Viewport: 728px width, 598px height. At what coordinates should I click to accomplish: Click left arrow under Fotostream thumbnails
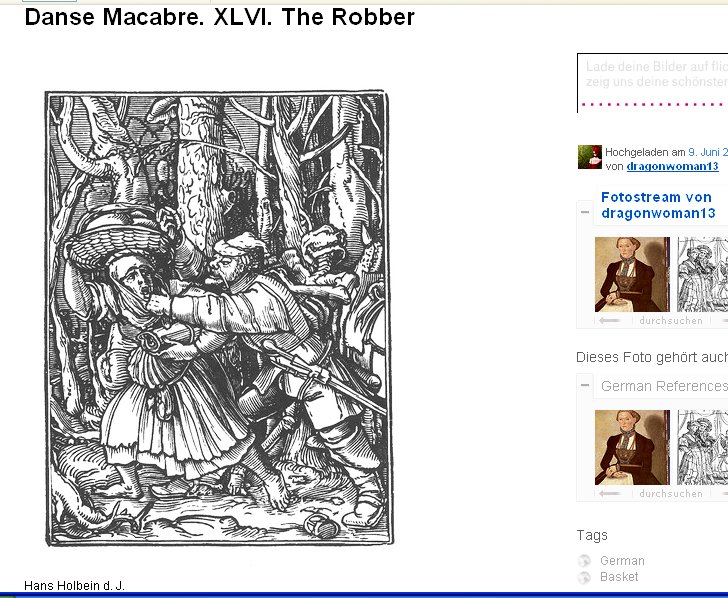pos(610,320)
